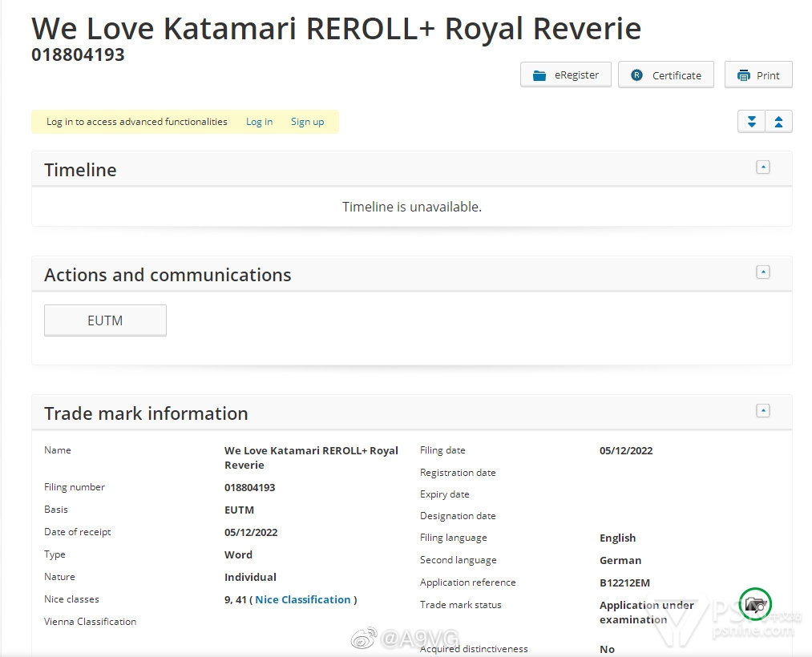The width and height of the screenshot is (812, 657).
Task: Click the filing number 018804193 under the title
Action: coord(78,55)
